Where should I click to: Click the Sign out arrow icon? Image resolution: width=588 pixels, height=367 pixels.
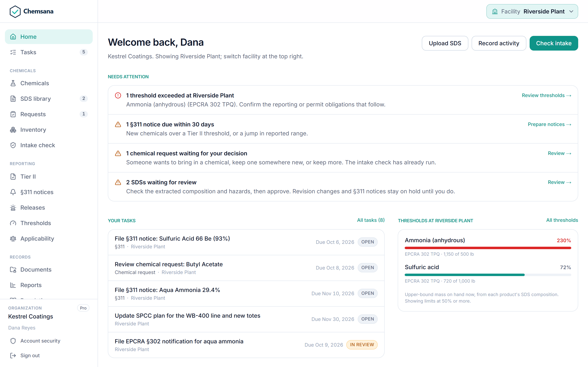(x=13, y=355)
